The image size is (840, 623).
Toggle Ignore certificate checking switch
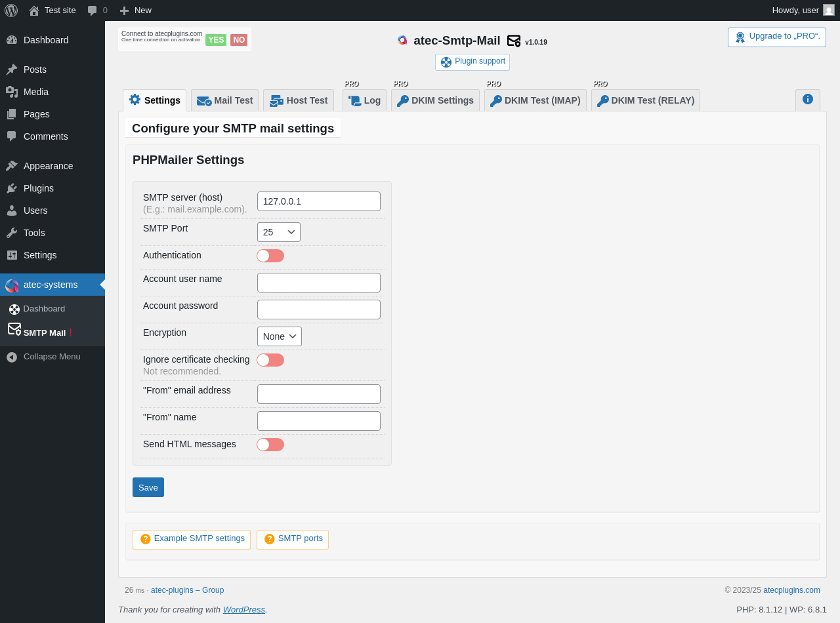point(270,360)
